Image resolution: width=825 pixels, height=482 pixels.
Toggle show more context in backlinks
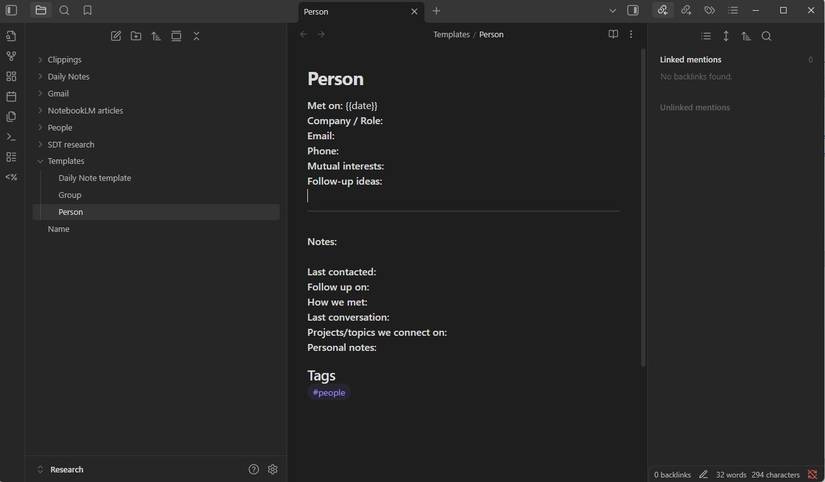726,36
